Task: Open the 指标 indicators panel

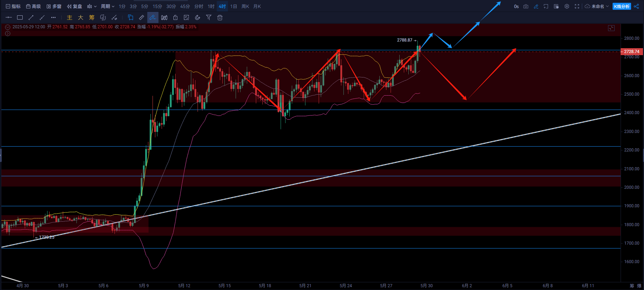Action: point(13,6)
